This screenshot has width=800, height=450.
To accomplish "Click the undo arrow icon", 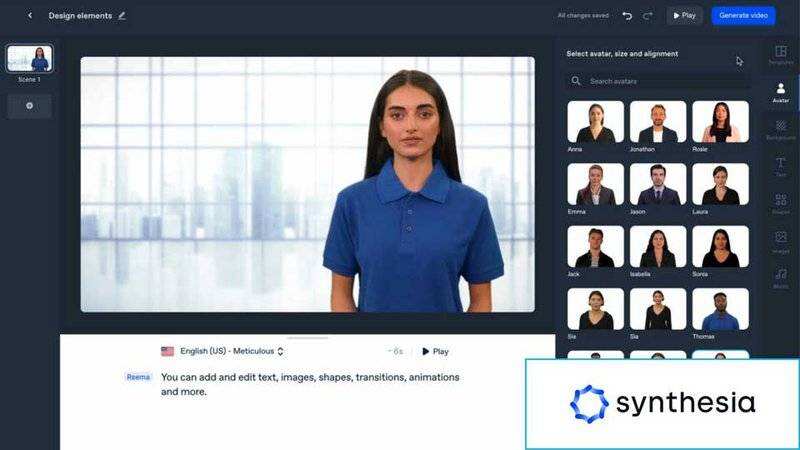I will point(627,15).
